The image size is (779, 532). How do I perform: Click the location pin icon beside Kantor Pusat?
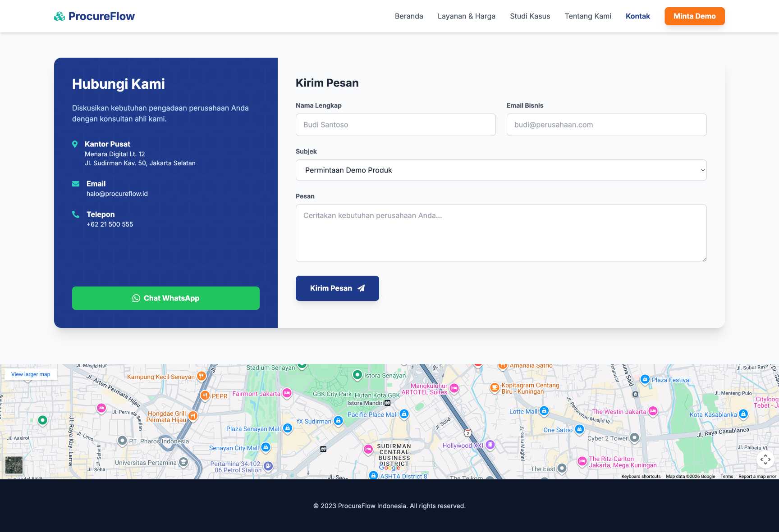(75, 144)
